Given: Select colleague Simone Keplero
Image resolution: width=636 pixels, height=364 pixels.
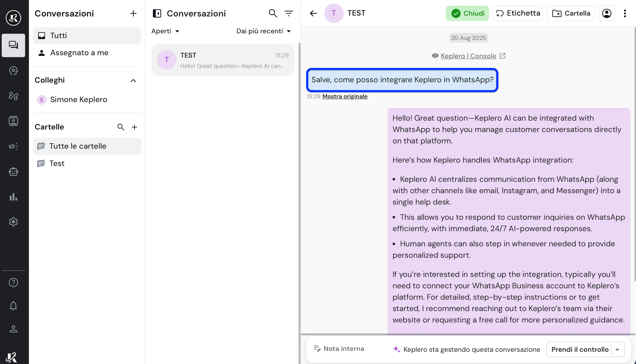Looking at the screenshot, I should point(87,100).
